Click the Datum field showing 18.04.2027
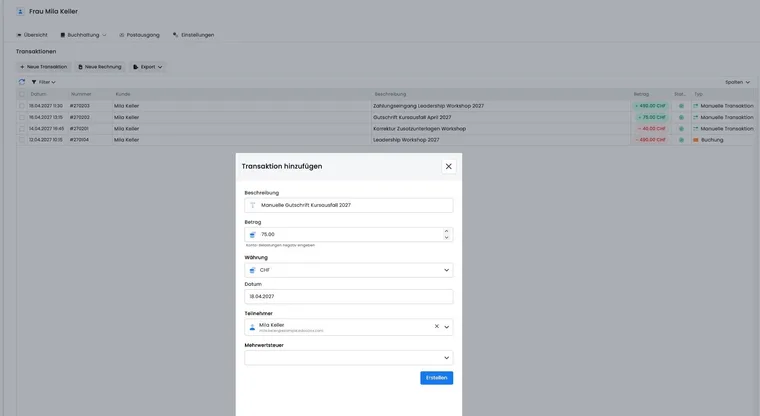The width and height of the screenshot is (760, 416). tap(348, 296)
